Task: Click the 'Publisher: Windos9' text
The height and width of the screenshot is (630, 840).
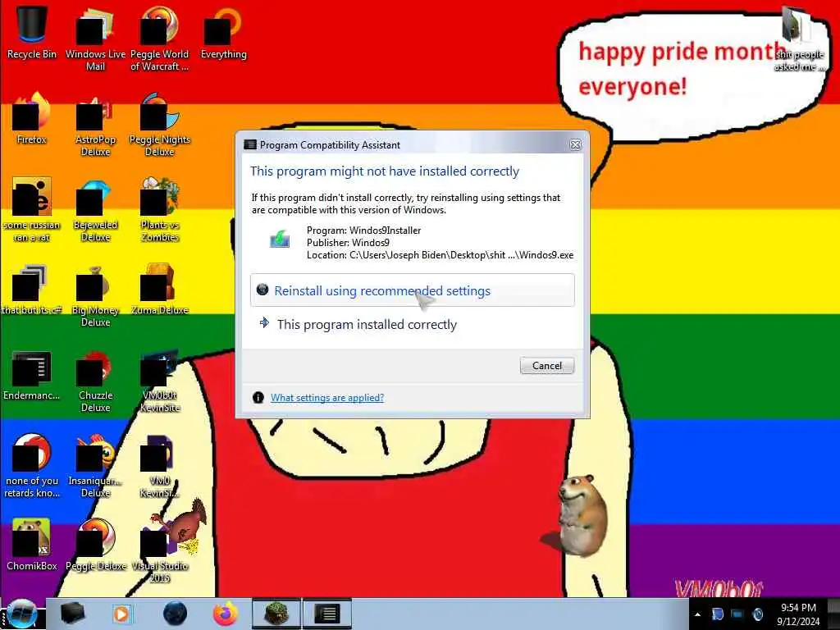Action: [x=348, y=243]
